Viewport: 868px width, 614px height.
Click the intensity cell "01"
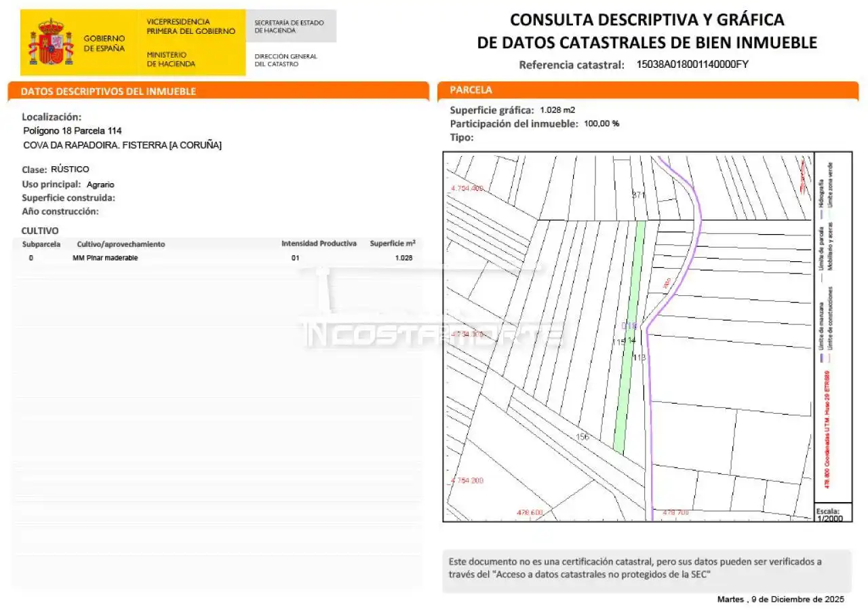click(295, 258)
